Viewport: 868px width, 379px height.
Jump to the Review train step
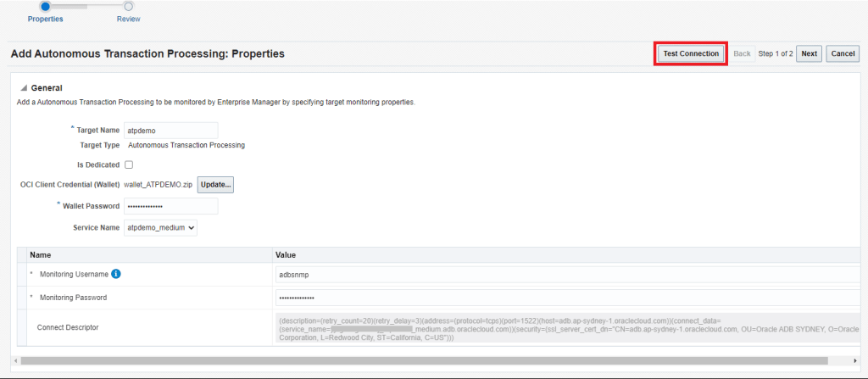click(x=129, y=7)
